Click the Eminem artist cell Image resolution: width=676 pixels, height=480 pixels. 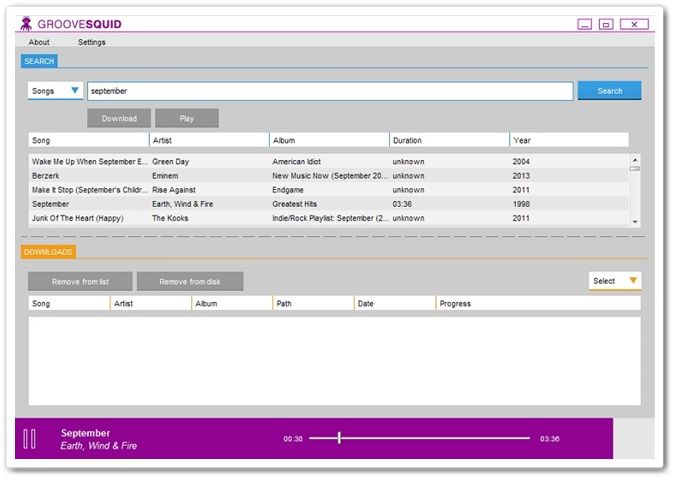pos(165,176)
